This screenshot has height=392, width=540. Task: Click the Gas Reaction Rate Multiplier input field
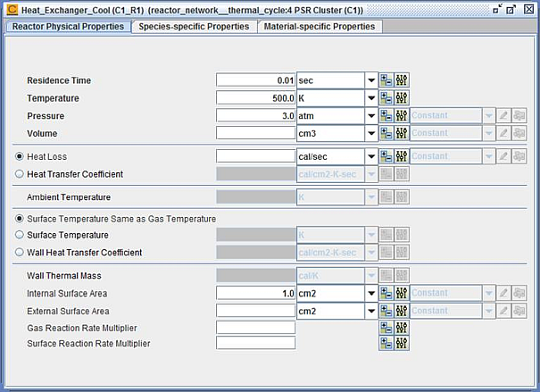255,328
